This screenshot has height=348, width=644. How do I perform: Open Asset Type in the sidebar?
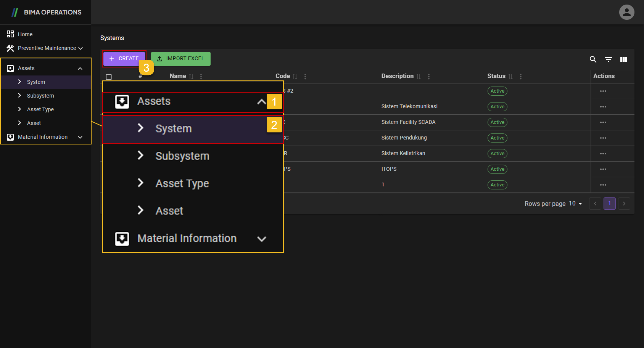tap(40, 109)
